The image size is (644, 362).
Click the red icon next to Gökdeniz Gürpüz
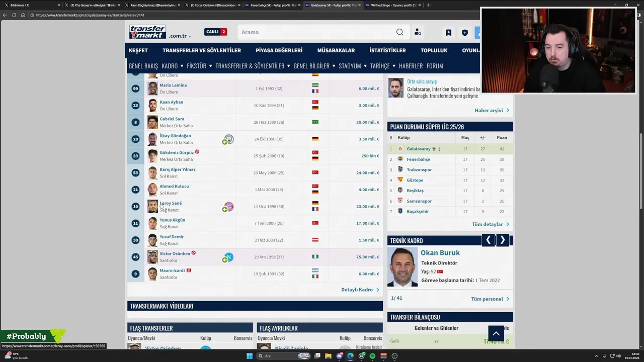(197, 152)
